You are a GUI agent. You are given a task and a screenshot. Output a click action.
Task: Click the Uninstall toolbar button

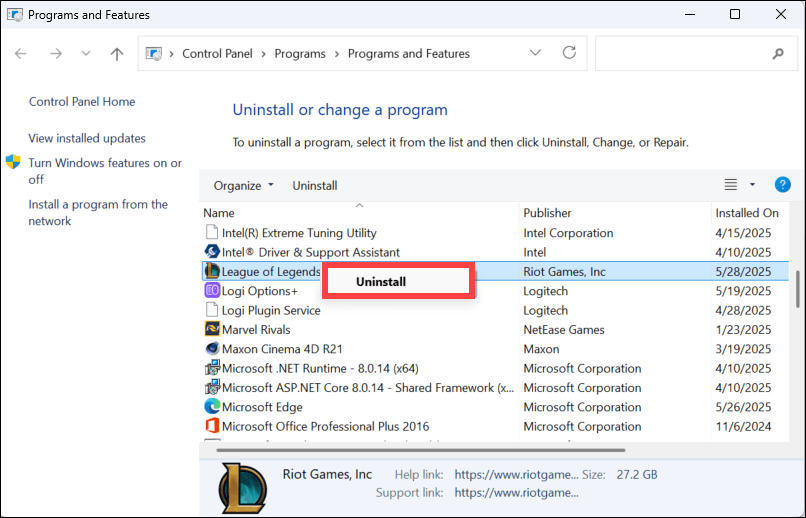(x=314, y=185)
